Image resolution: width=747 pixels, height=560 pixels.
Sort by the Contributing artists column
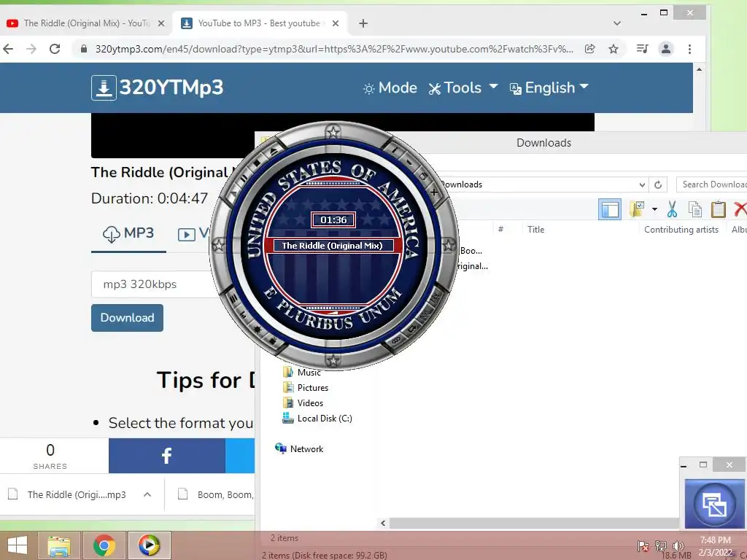681,230
